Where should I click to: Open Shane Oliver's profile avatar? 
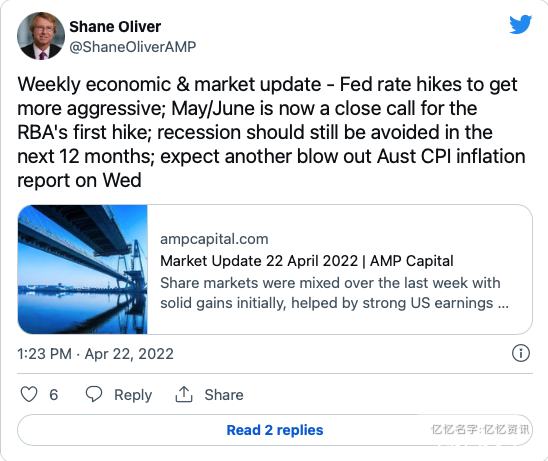coord(41,36)
